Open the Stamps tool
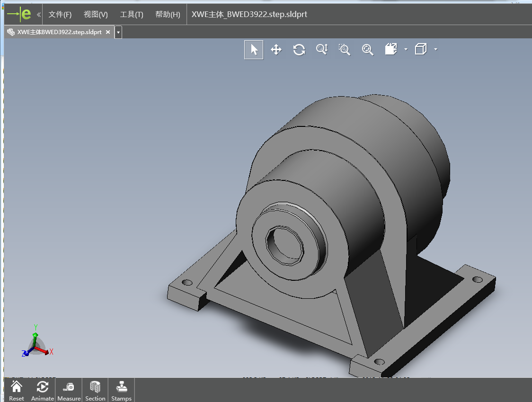Screen dimensions: 532x402 pos(122,390)
